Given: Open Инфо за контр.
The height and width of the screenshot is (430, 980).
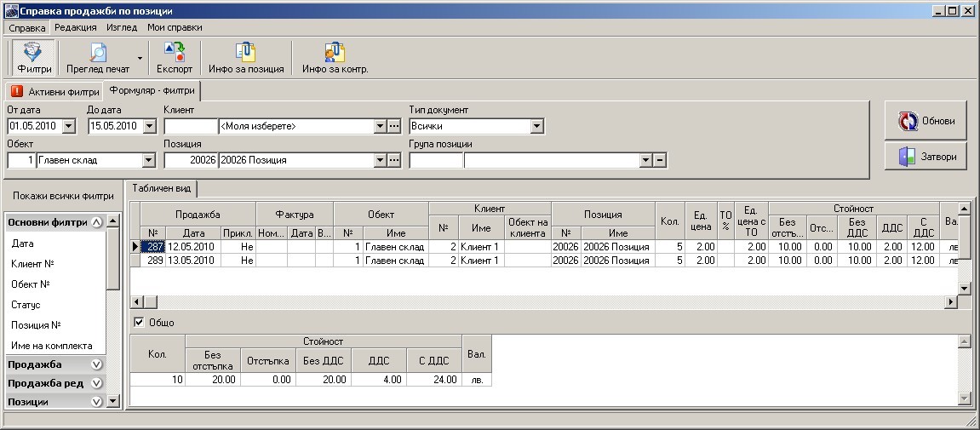Looking at the screenshot, I should (335, 58).
